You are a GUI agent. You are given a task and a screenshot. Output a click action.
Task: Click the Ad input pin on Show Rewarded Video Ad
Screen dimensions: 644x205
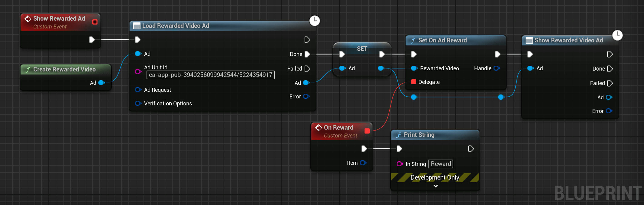pyautogui.click(x=530, y=68)
